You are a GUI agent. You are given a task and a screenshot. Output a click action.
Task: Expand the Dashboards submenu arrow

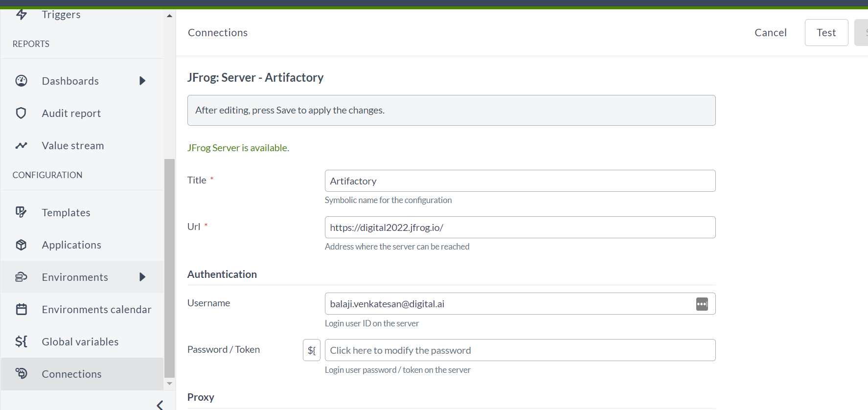point(142,81)
